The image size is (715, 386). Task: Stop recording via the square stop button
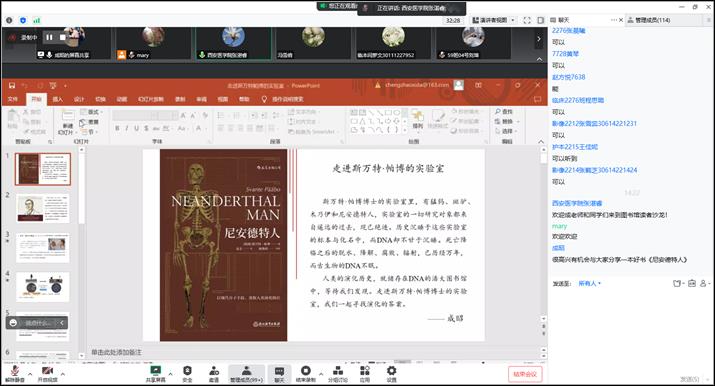coord(62,37)
